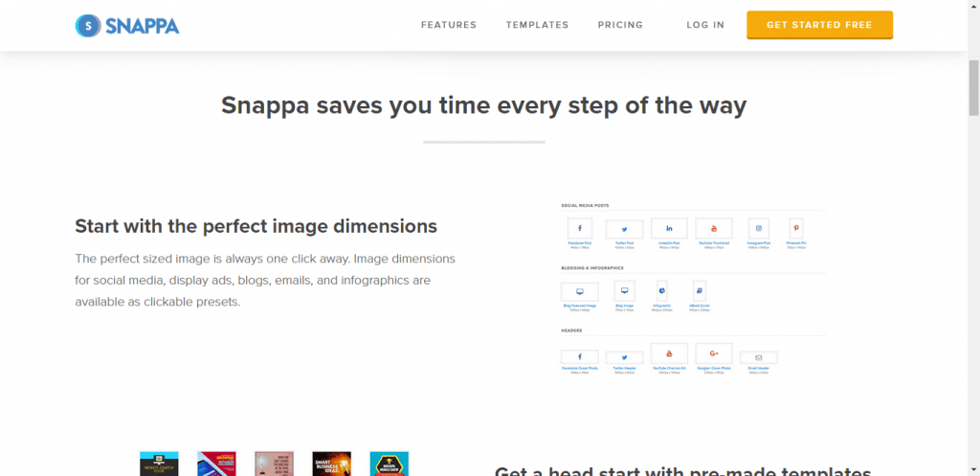Choose the YouTube Channel Art preset icon
980x476 pixels.
[x=669, y=353]
